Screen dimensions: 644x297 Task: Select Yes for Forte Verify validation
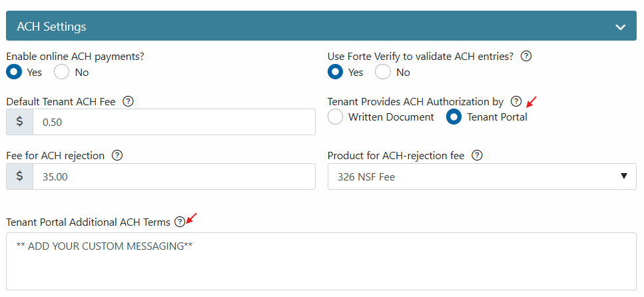point(336,72)
